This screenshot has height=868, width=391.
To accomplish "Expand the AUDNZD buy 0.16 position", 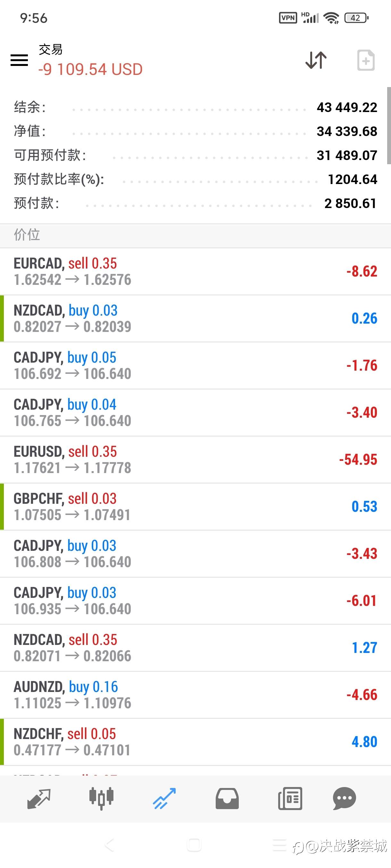I will [195, 695].
